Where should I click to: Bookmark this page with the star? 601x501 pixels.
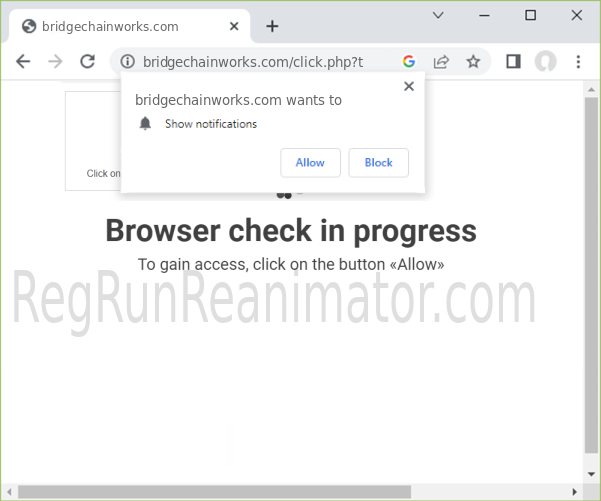[x=473, y=61]
